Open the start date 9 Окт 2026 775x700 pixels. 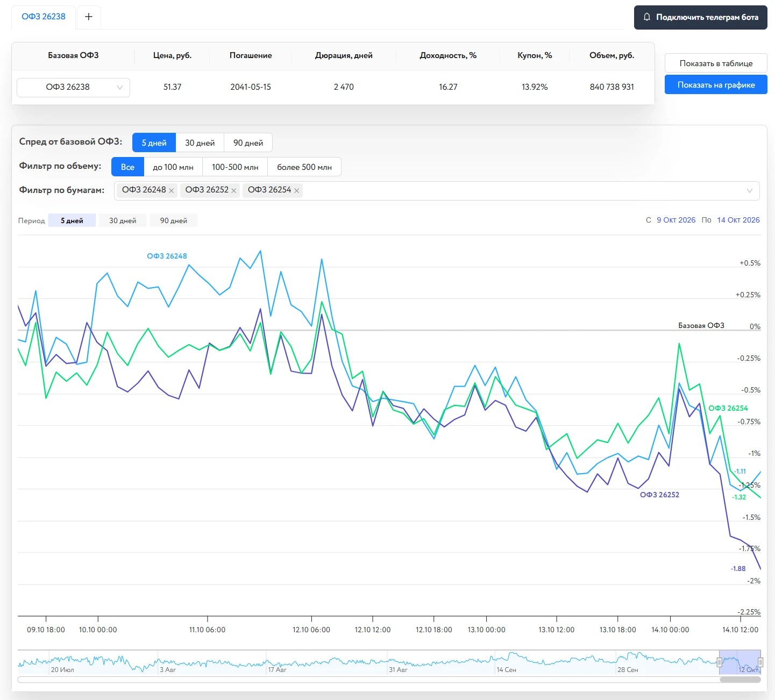(676, 220)
